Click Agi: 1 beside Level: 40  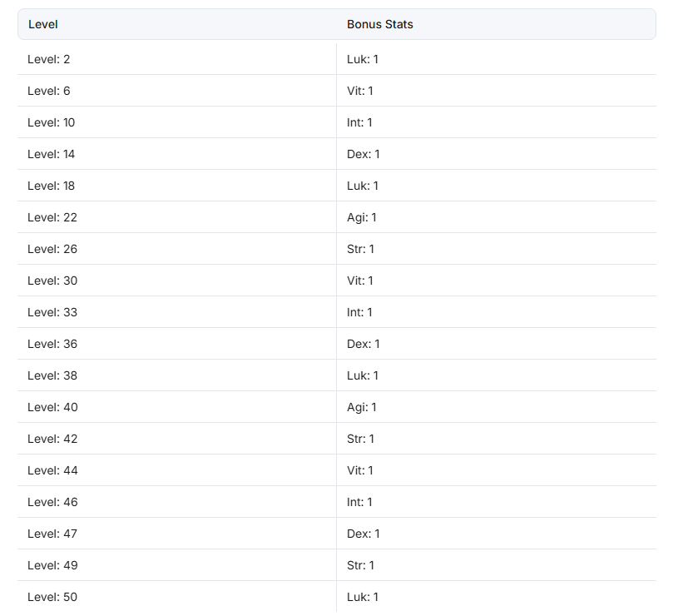point(362,407)
